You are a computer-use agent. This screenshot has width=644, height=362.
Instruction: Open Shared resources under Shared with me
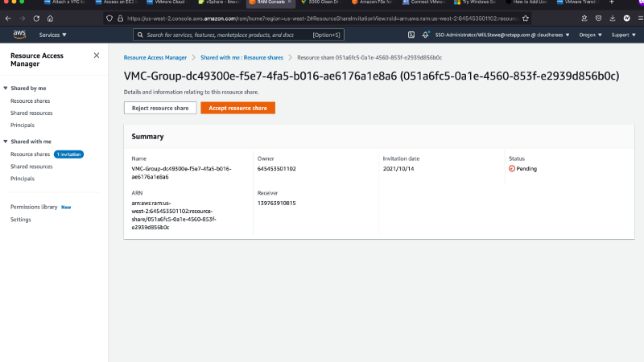click(x=31, y=167)
